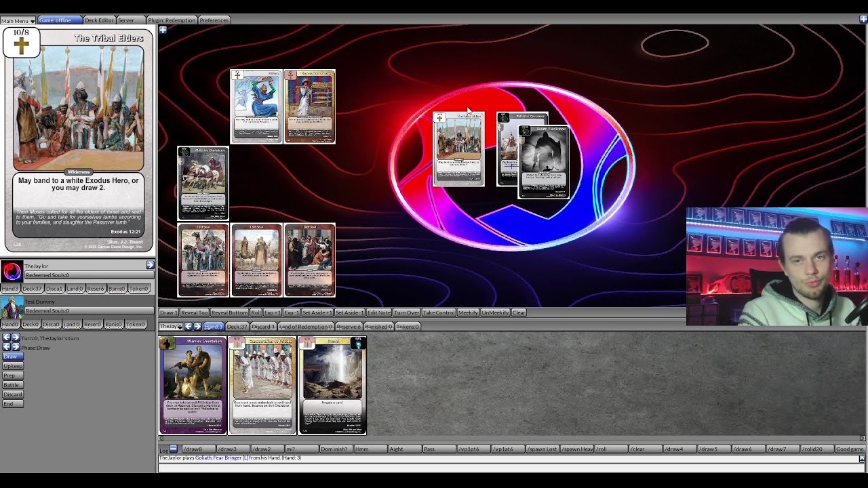Click Goliath, Fear Bringer card on table

pos(544,162)
